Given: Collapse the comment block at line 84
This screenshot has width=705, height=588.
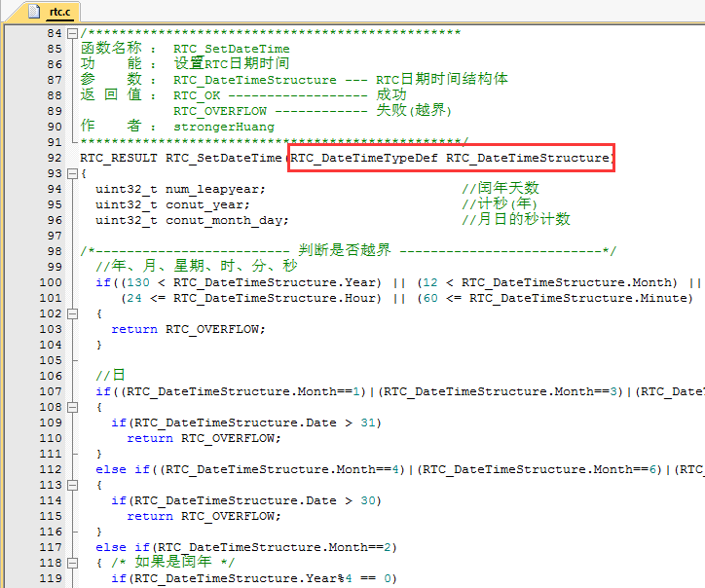Looking at the screenshot, I should [x=72, y=33].
